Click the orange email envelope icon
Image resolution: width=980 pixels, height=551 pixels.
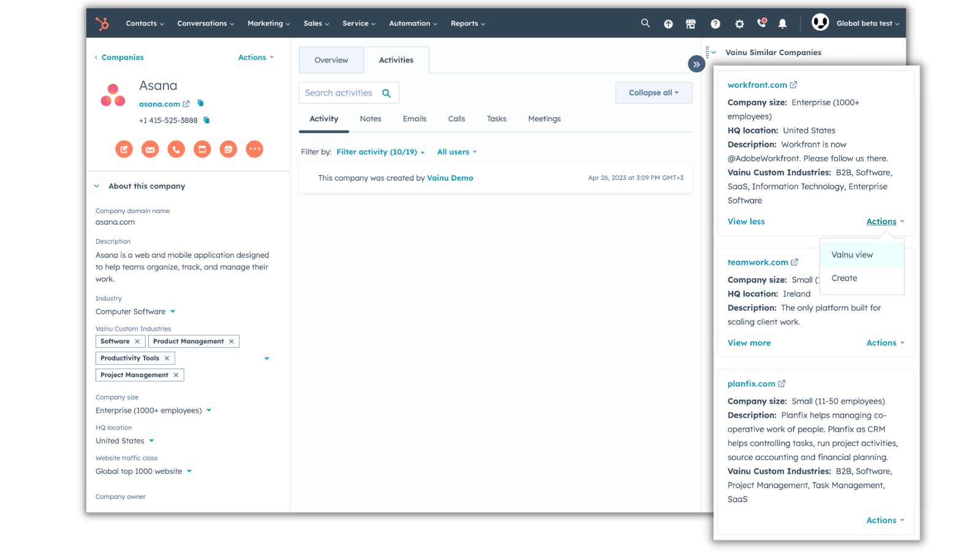(x=150, y=149)
